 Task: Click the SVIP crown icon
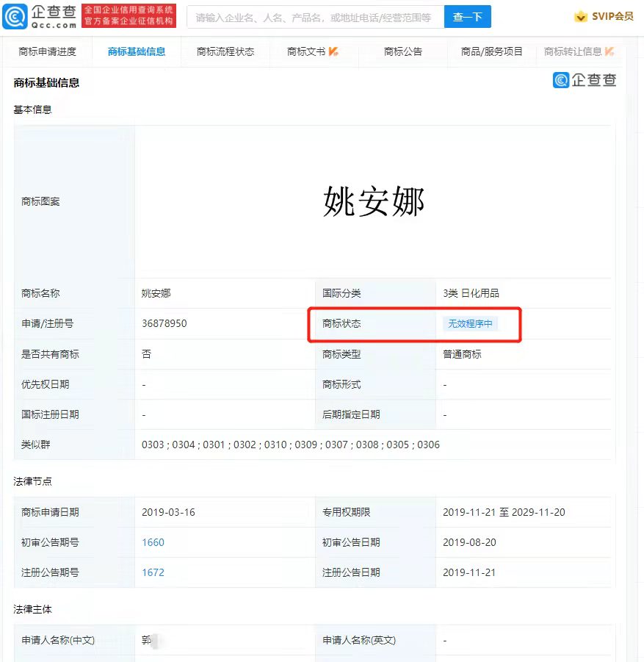581,17
